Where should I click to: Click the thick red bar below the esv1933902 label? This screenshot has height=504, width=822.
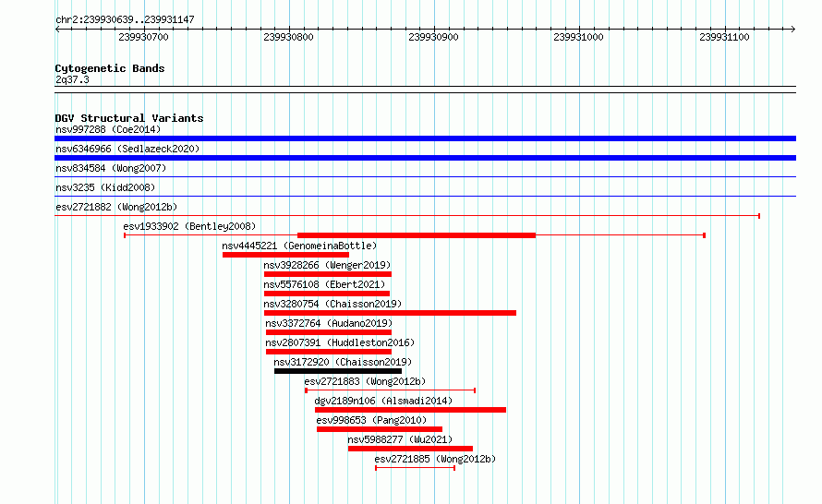pyautogui.click(x=417, y=235)
